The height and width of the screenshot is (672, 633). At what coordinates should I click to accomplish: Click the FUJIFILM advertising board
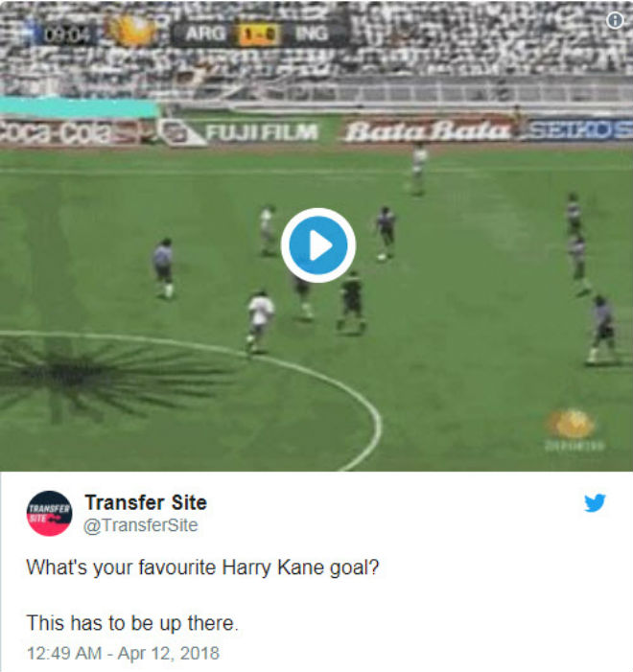pyautogui.click(x=240, y=132)
